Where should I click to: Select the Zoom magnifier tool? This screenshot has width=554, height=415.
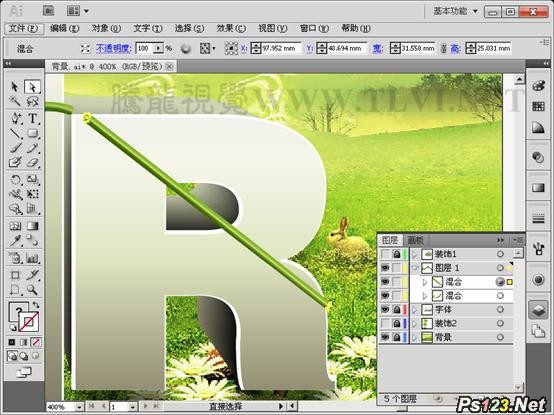pyautogui.click(x=33, y=290)
